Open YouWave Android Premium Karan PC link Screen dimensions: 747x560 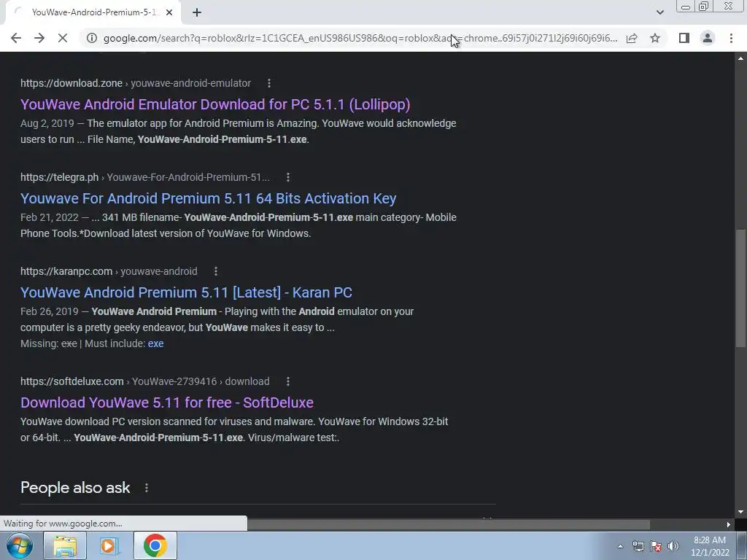coord(186,292)
